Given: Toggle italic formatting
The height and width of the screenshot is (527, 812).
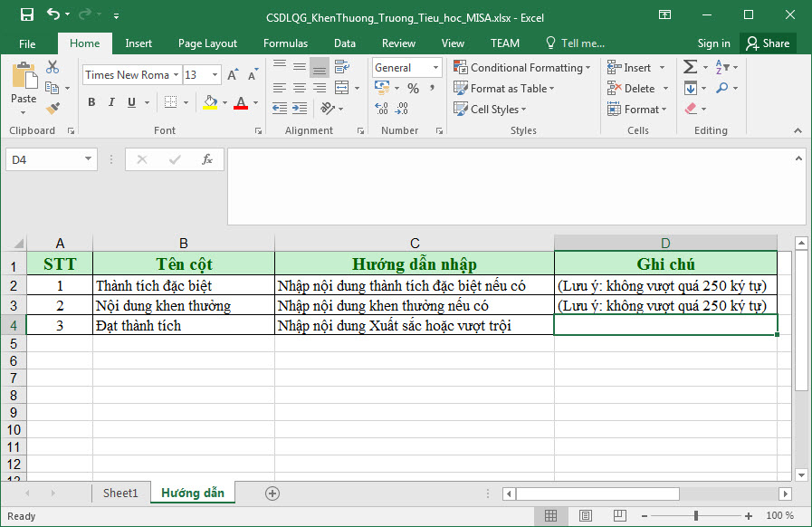Looking at the screenshot, I should [x=111, y=103].
